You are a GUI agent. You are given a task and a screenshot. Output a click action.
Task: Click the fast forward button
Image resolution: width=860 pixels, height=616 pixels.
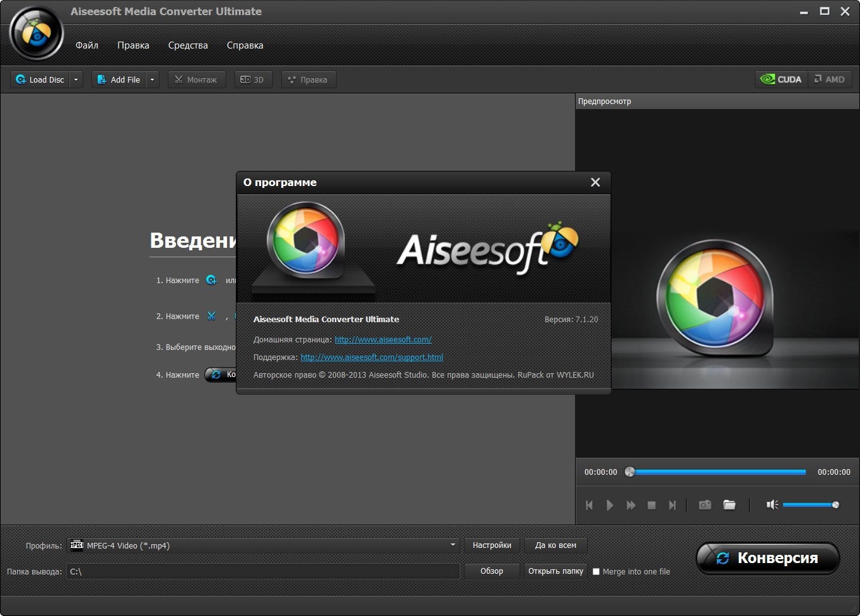630,505
